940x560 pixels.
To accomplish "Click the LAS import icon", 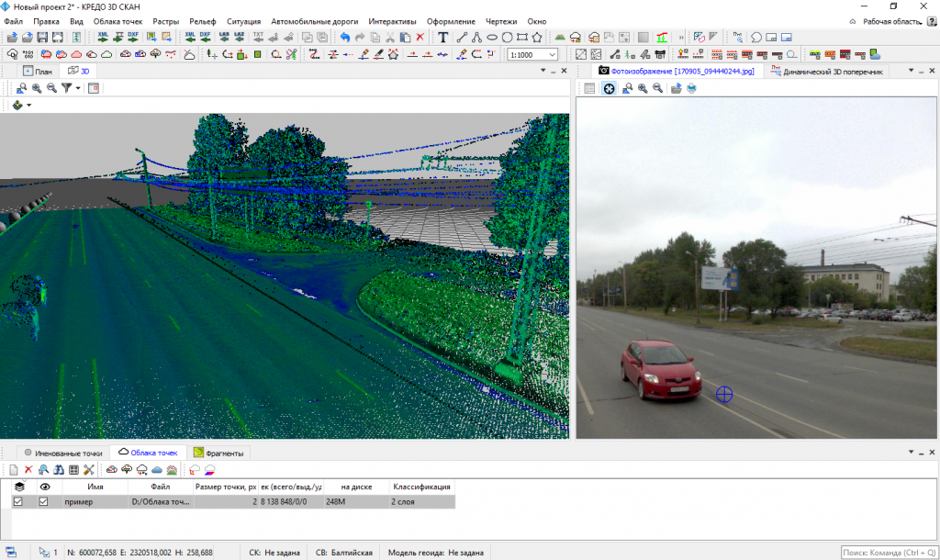I will (225, 38).
